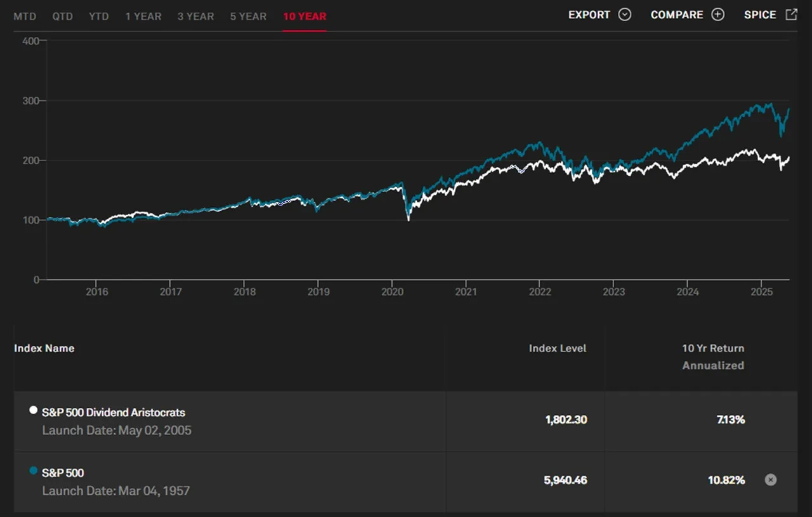Click the teal dot for S&P 500
The height and width of the screenshot is (517, 812).
click(x=34, y=470)
